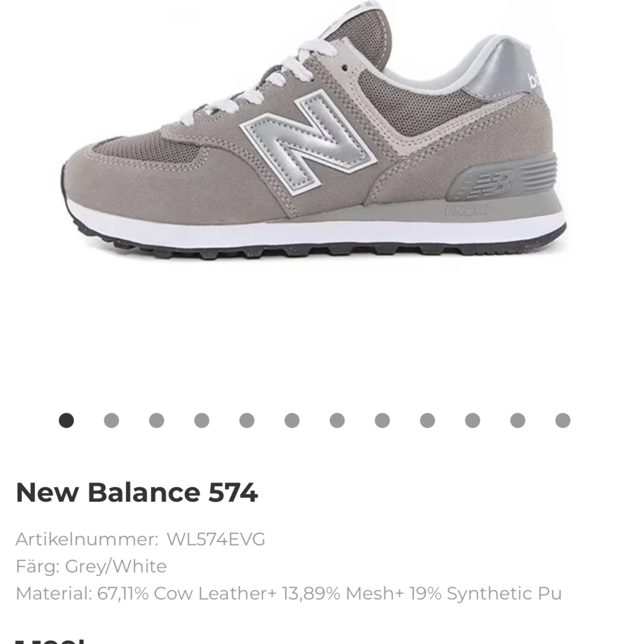Viewport: 644px width, 644px height.
Task: Jump to the last carousel dot
Action: pyautogui.click(x=563, y=420)
